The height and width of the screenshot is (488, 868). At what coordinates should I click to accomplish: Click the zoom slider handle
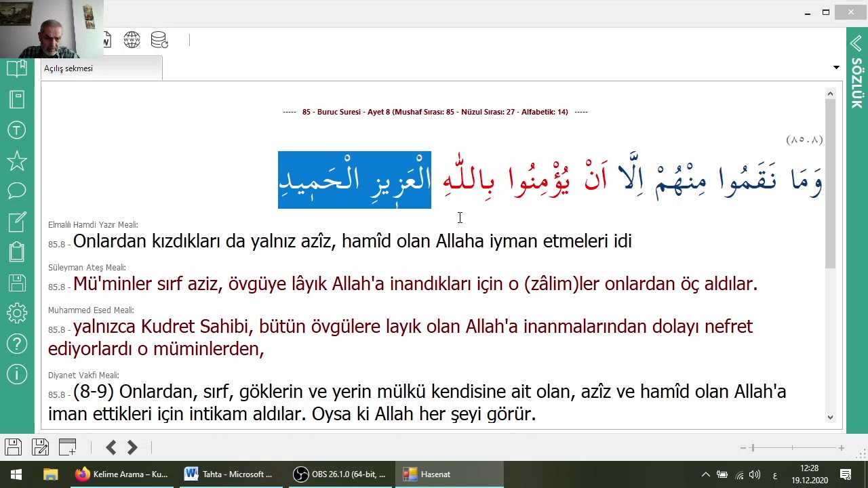coord(753,447)
